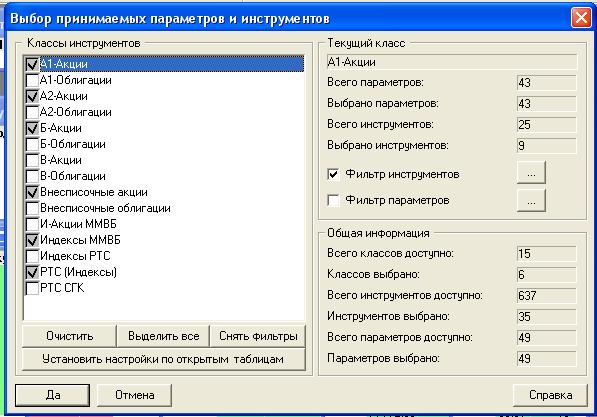Click the Очистить button

tap(69, 336)
